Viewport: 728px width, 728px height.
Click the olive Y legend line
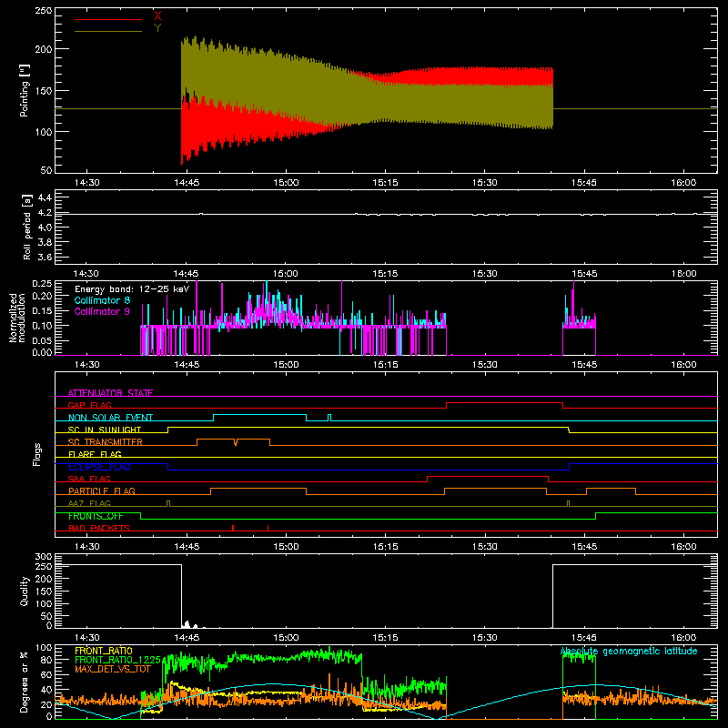(108, 31)
